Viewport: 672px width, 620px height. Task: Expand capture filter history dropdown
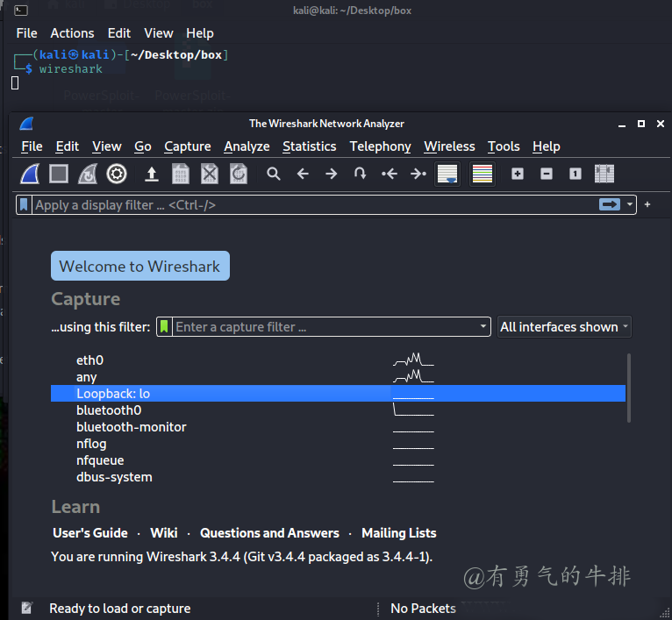(x=483, y=326)
